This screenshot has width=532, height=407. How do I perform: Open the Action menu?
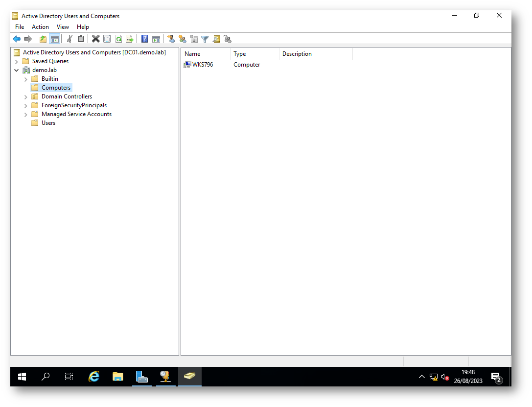tap(40, 27)
